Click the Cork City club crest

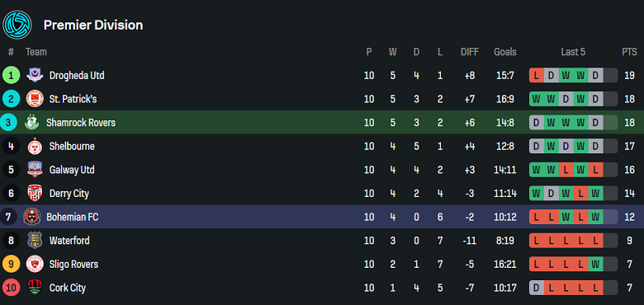[35, 288]
